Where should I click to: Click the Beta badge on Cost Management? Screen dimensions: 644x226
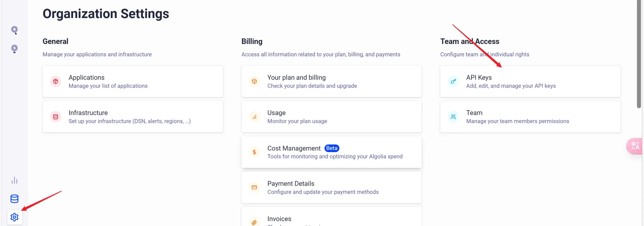[x=332, y=148]
